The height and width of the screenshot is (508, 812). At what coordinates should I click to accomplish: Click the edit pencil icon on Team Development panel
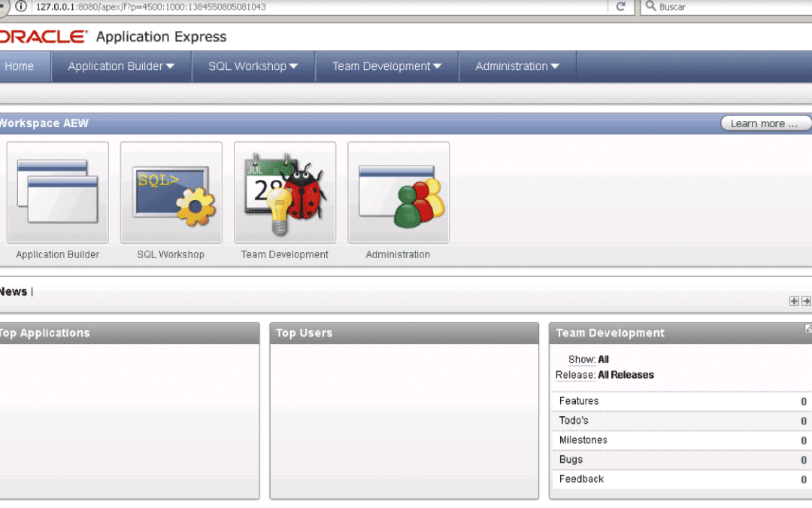coord(808,329)
